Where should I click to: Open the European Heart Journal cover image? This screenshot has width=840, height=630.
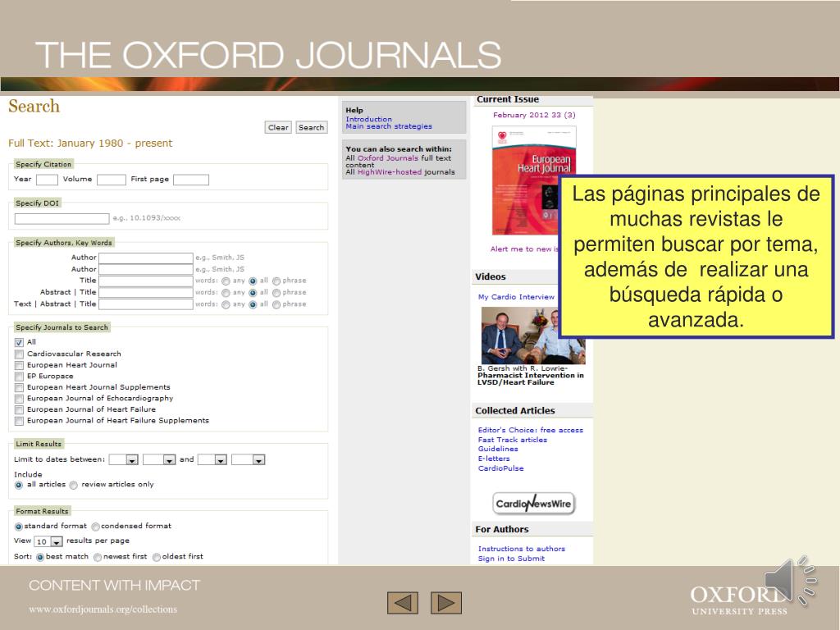coord(534,180)
